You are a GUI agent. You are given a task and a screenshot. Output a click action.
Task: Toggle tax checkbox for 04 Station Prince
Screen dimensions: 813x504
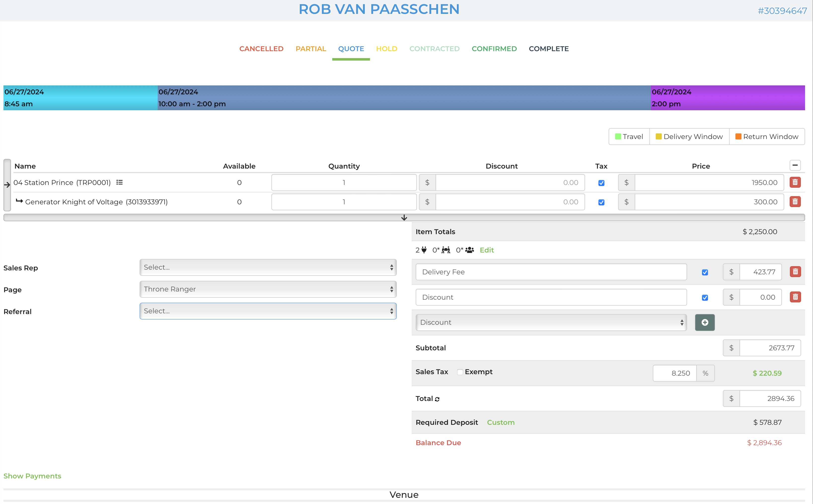pyautogui.click(x=601, y=183)
